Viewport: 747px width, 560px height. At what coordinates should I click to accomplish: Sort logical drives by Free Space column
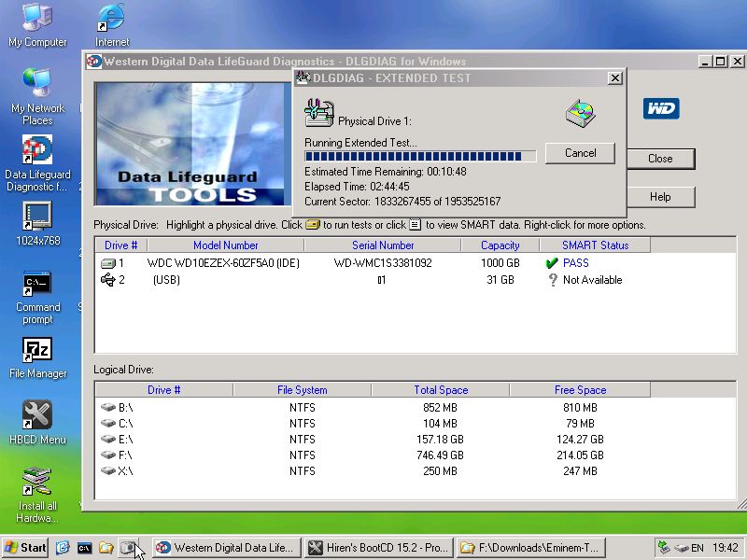point(580,390)
